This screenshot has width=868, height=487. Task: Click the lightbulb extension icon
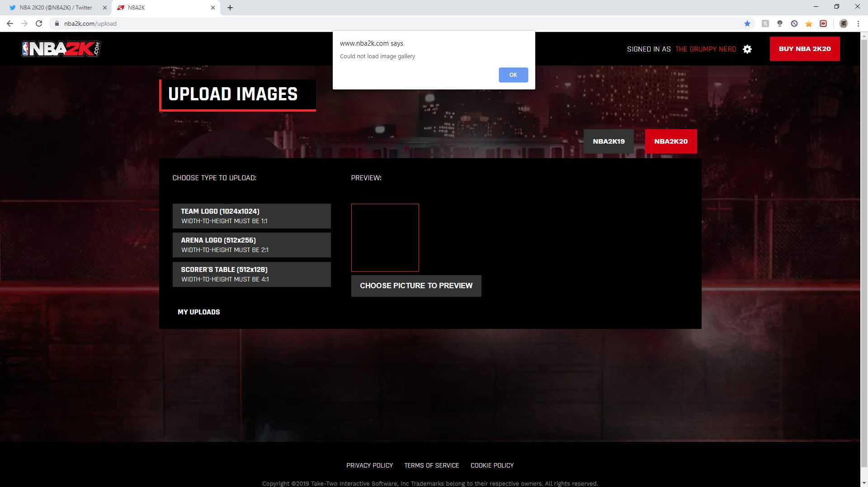780,23
